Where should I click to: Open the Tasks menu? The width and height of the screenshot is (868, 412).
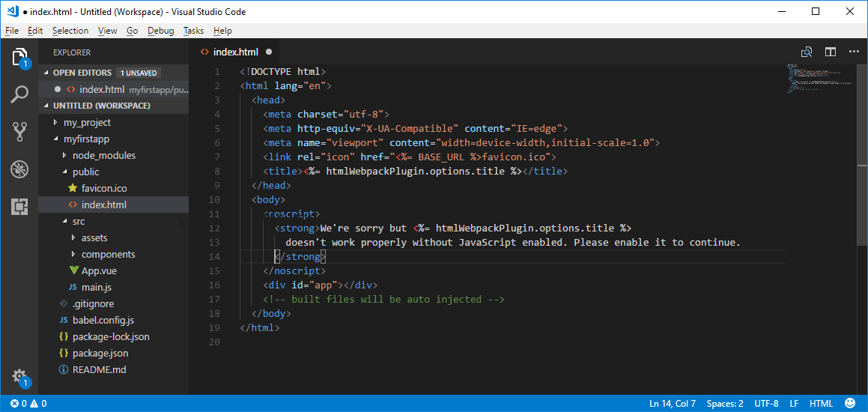click(194, 31)
